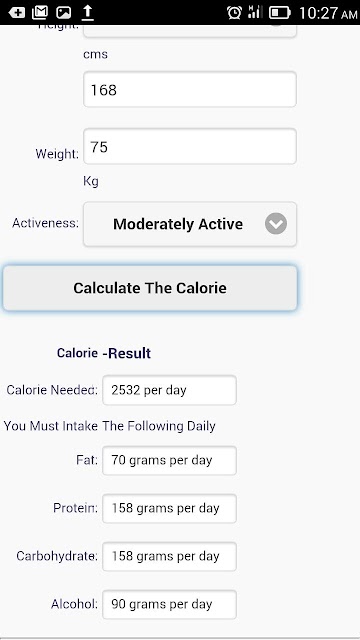360x640 pixels.
Task: Tap the battery status icon
Action: click(x=280, y=13)
